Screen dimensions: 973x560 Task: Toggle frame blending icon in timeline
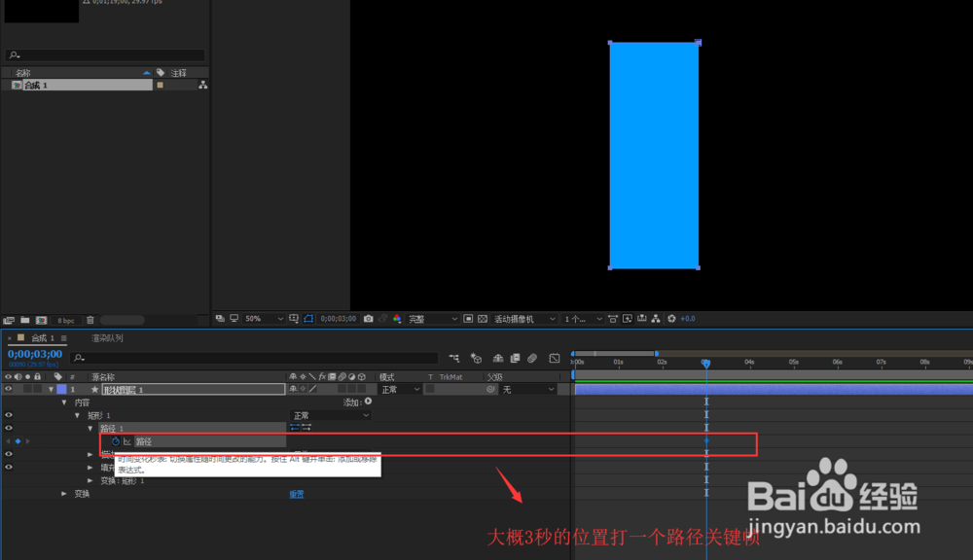tap(515, 358)
